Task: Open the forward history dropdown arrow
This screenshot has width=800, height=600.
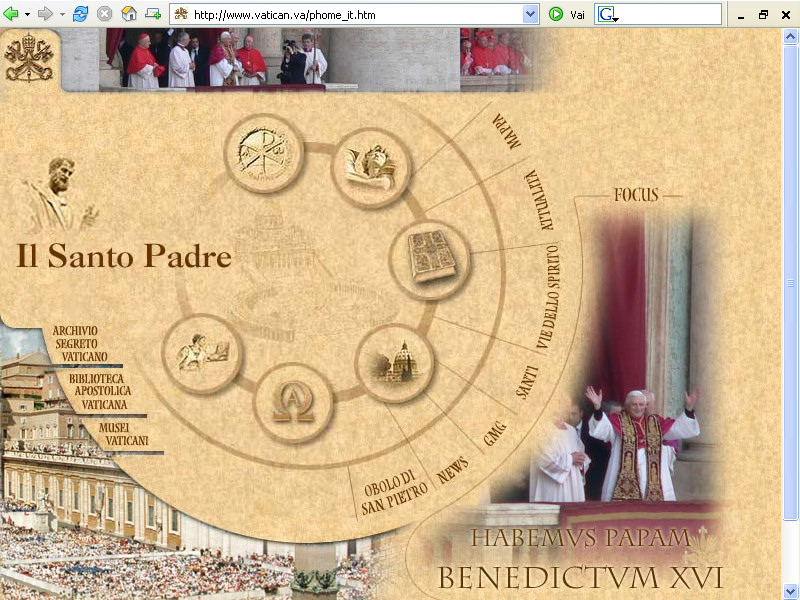Action: click(62, 14)
